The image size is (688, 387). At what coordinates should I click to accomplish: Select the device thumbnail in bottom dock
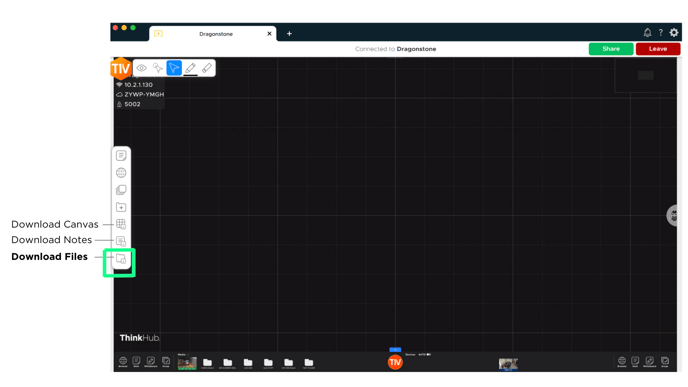(508, 364)
